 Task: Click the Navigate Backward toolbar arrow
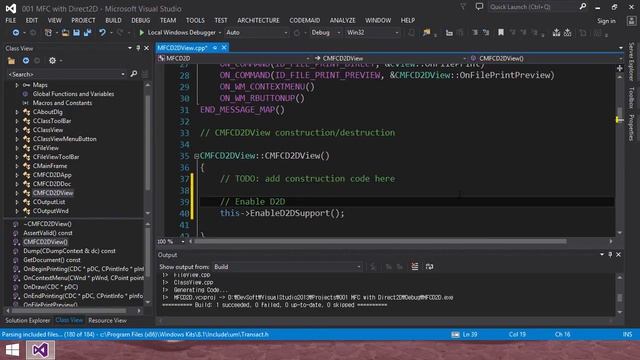tap(16, 33)
